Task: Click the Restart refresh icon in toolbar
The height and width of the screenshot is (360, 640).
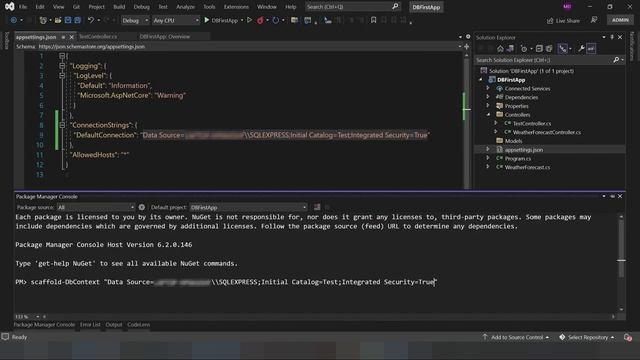Action: coord(276,20)
